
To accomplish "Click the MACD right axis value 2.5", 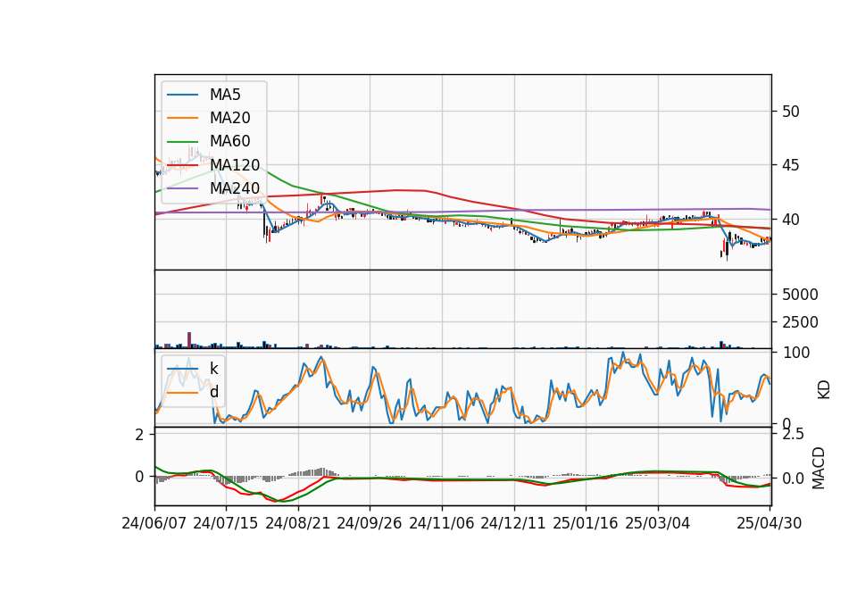I will tap(793, 435).
